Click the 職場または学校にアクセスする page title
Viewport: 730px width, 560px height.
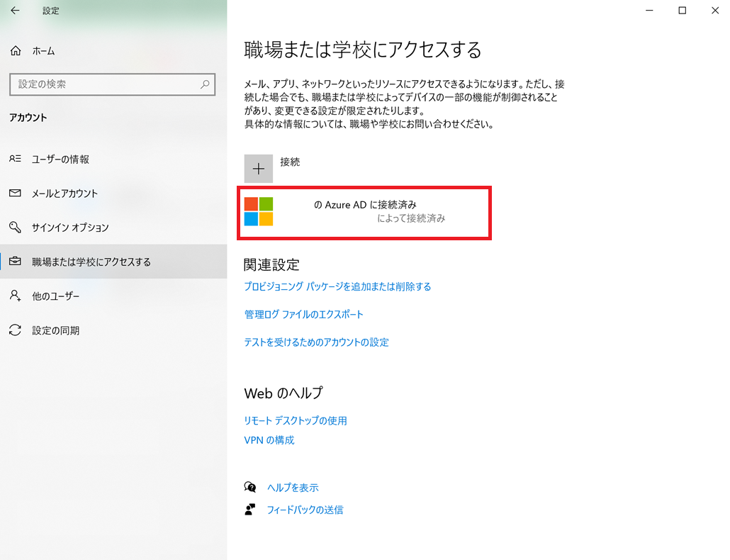pos(363,50)
